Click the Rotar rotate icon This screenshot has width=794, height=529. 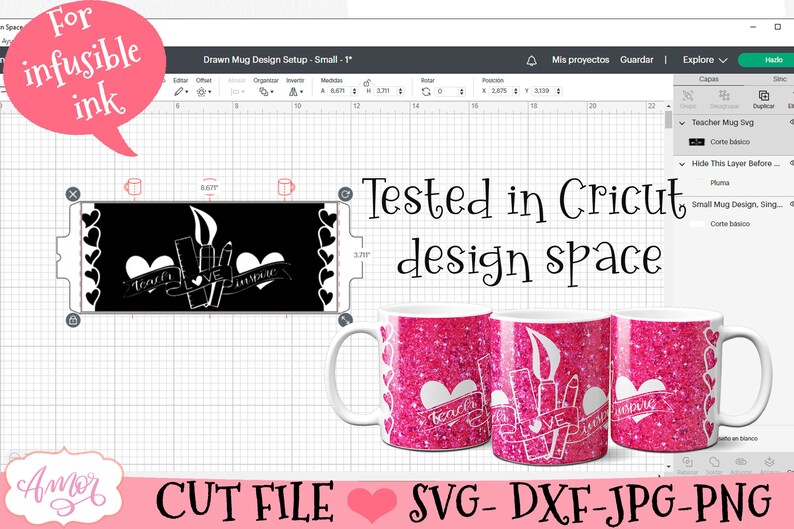(x=426, y=92)
